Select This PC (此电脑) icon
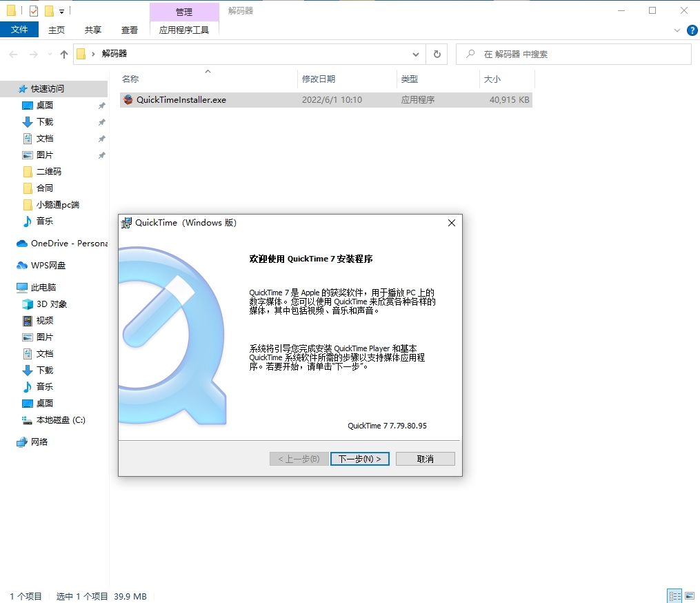Screen dimensions: 700x603 pyautogui.click(x=22, y=287)
